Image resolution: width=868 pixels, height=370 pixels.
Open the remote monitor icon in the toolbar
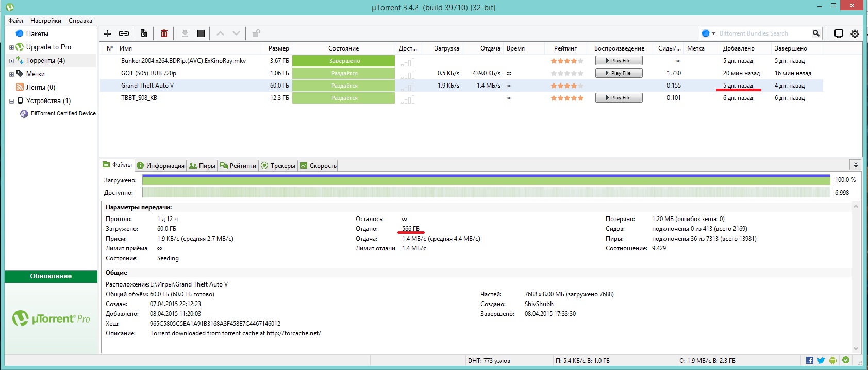839,33
